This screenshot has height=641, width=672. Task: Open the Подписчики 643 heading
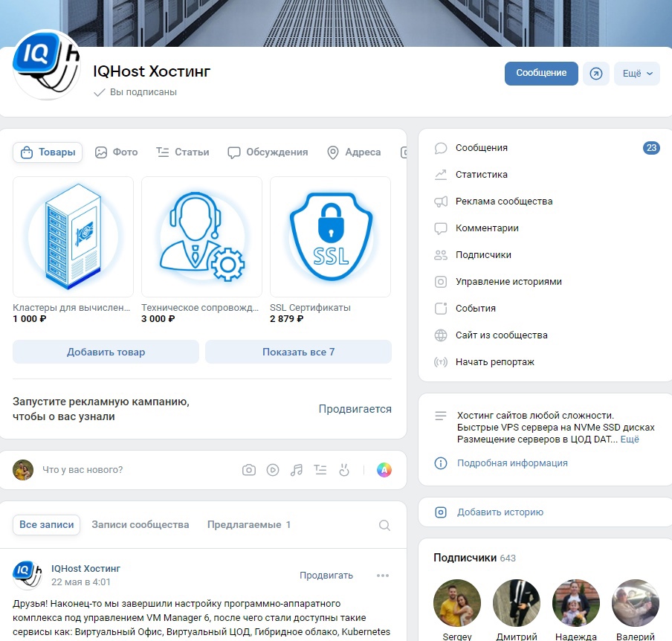pyautogui.click(x=474, y=558)
